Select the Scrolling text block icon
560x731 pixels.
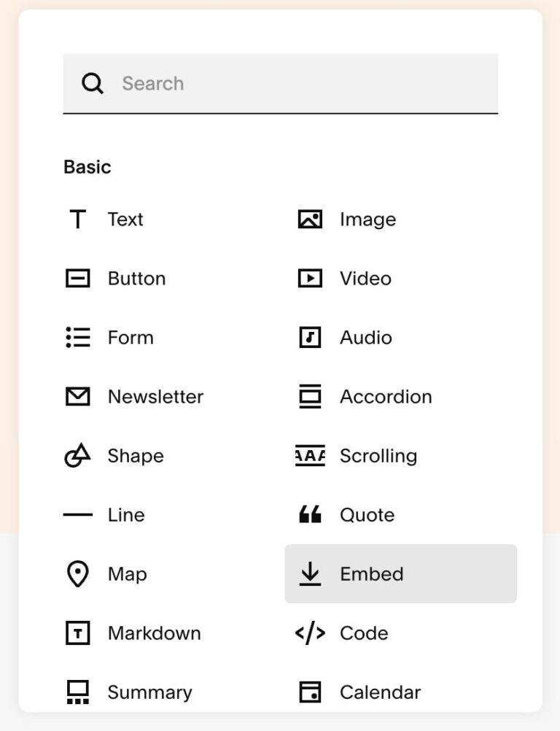point(310,455)
